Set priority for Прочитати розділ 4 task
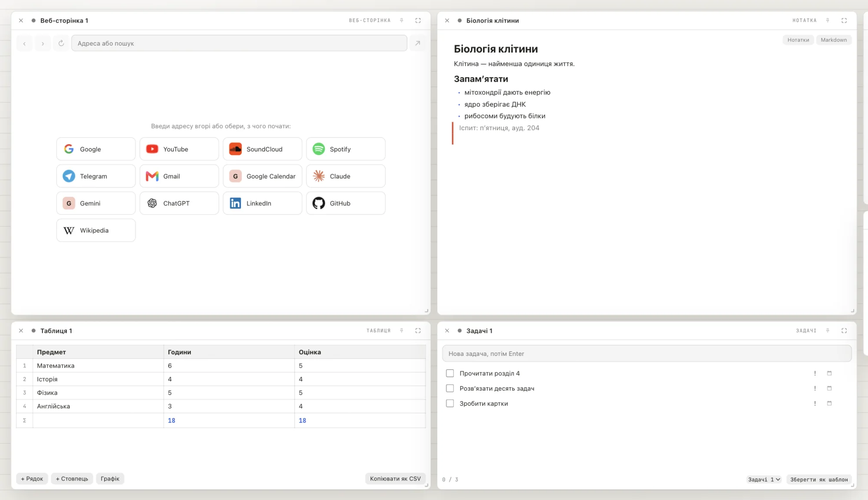 click(x=815, y=373)
